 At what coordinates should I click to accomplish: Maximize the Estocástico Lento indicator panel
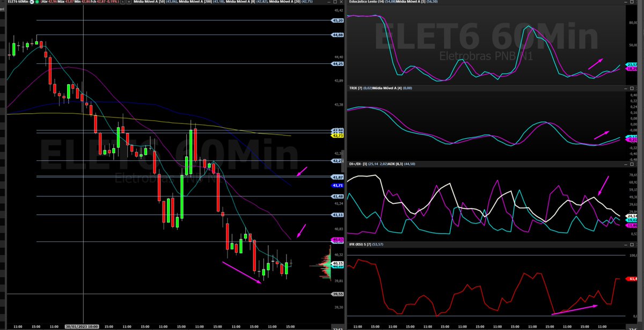[x=632, y=2]
